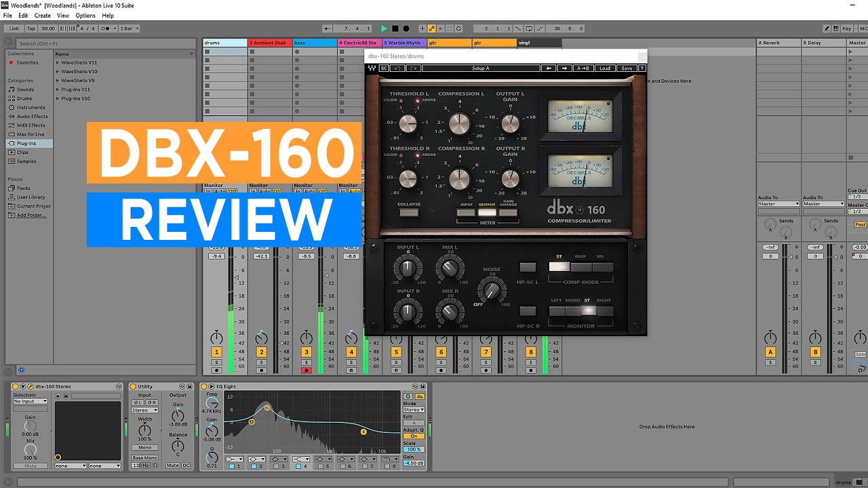
Task: Click Save in dbx-160 toolbar
Action: (x=627, y=68)
